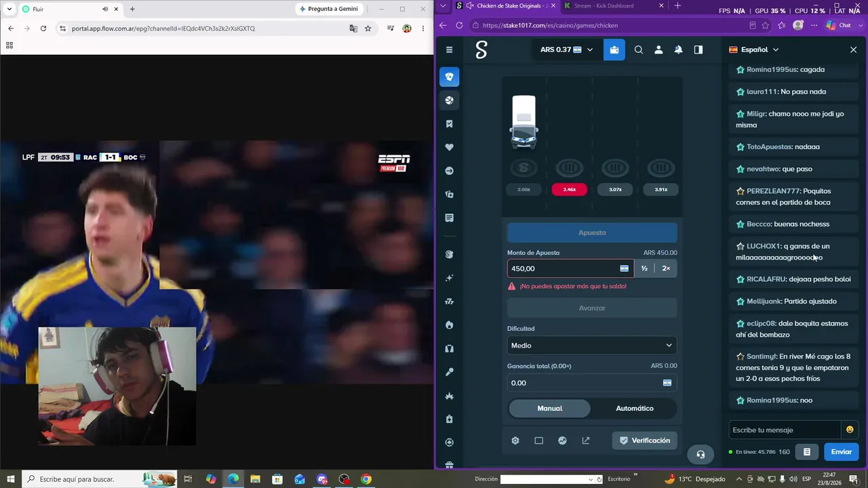Select the casino shield icon in sidebar
Image resolution: width=868 pixels, height=488 pixels.
449,77
